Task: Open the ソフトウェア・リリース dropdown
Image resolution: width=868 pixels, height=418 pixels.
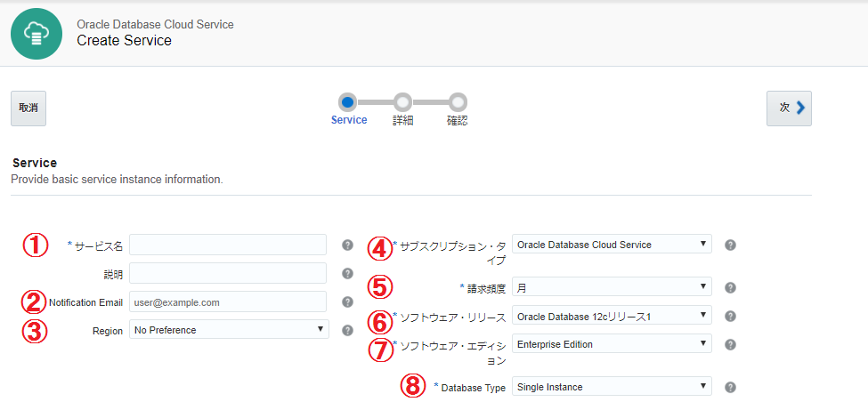Action: coord(612,316)
